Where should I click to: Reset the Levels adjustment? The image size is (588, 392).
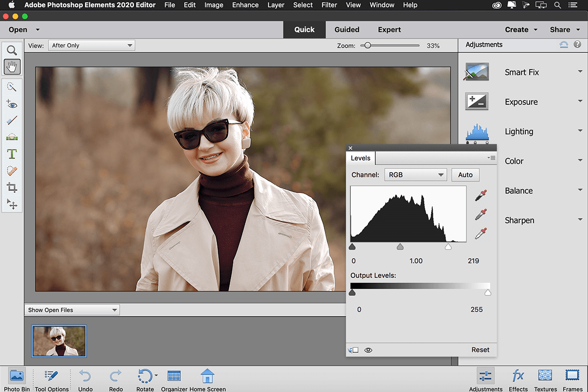click(x=480, y=350)
